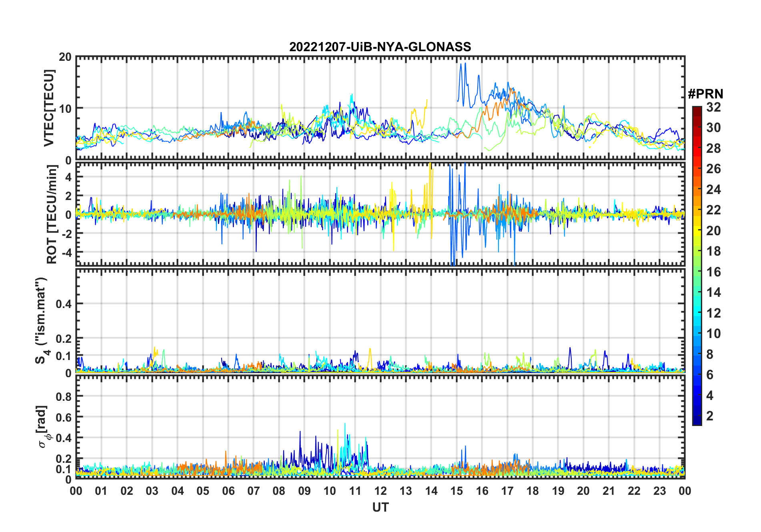Click the sigma phi y-axis tick 0.8
The width and height of the screenshot is (761, 532).
pyautogui.click(x=64, y=396)
